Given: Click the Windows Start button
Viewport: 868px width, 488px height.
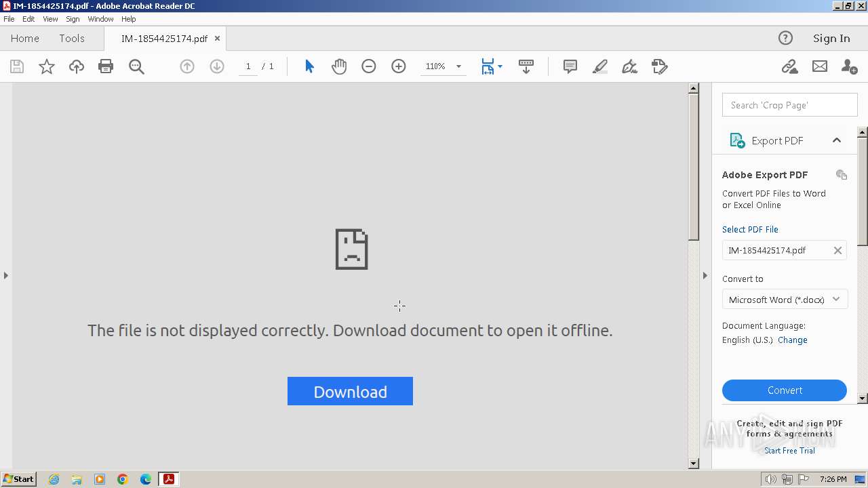Looking at the screenshot, I should click(19, 479).
